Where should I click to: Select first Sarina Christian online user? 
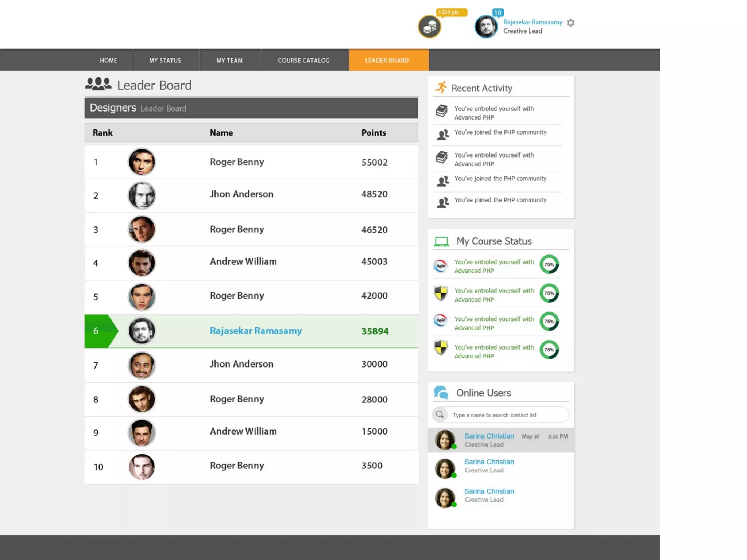[489, 436]
